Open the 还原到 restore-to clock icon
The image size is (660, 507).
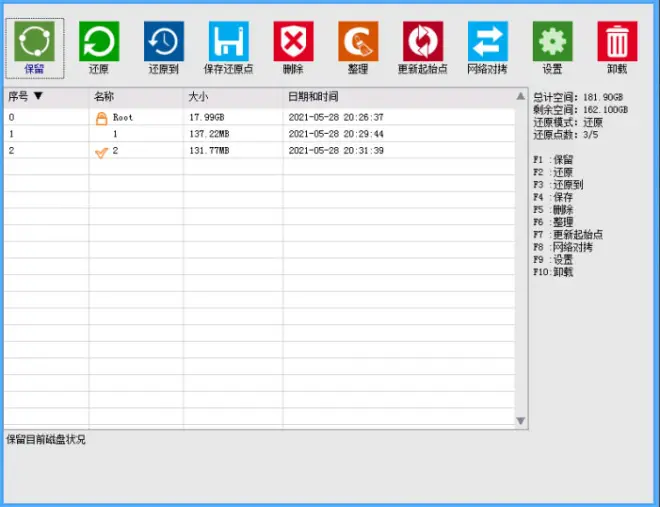pyautogui.click(x=164, y=41)
